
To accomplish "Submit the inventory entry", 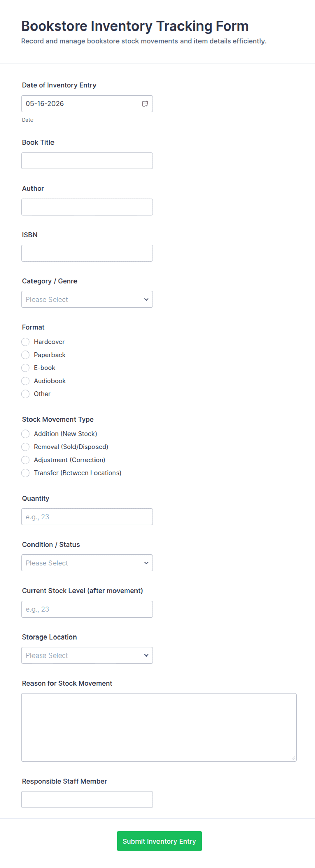I will (159, 841).
